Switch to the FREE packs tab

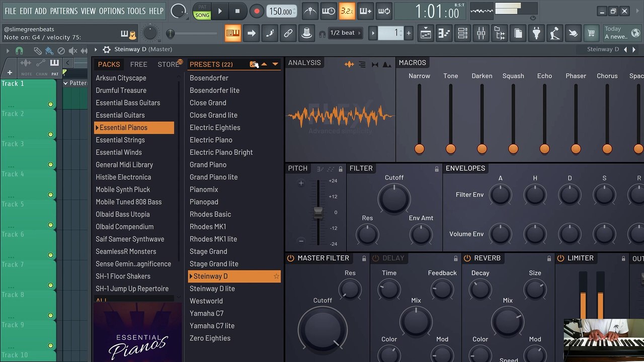coord(139,64)
